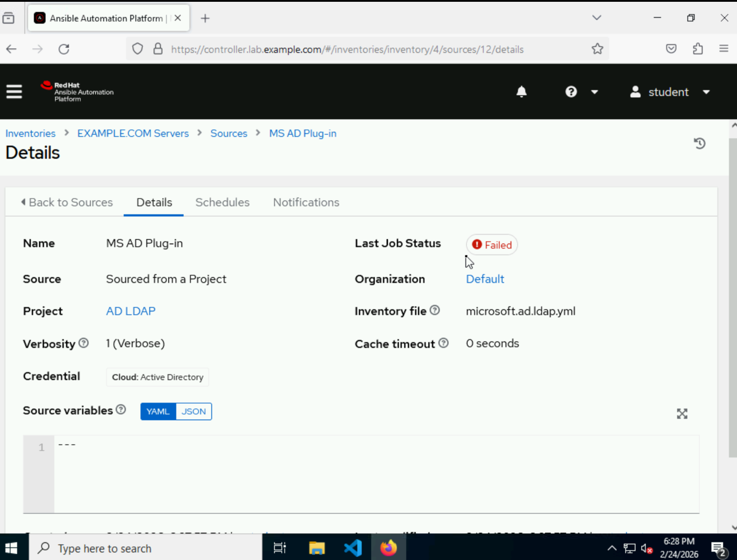Click the page vertical scrollbar
Screen dimensions: 737x560
click(733, 298)
